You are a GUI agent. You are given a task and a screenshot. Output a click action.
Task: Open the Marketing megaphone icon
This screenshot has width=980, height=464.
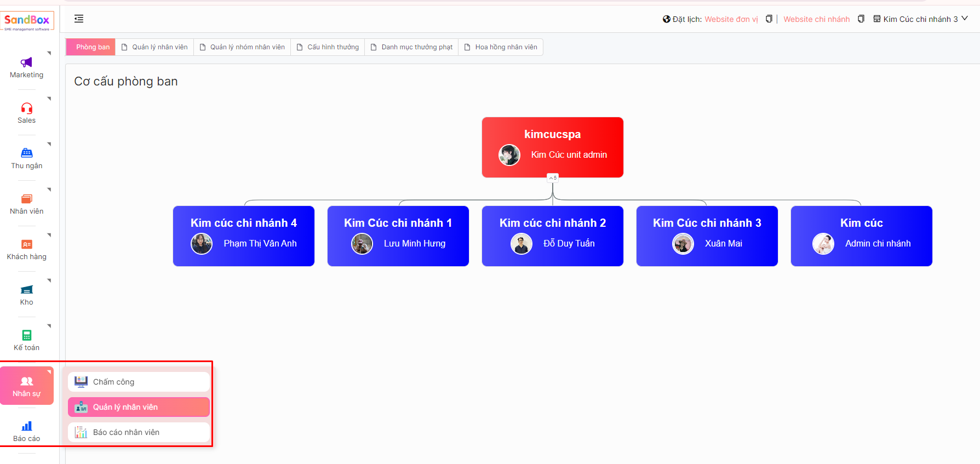point(26,62)
